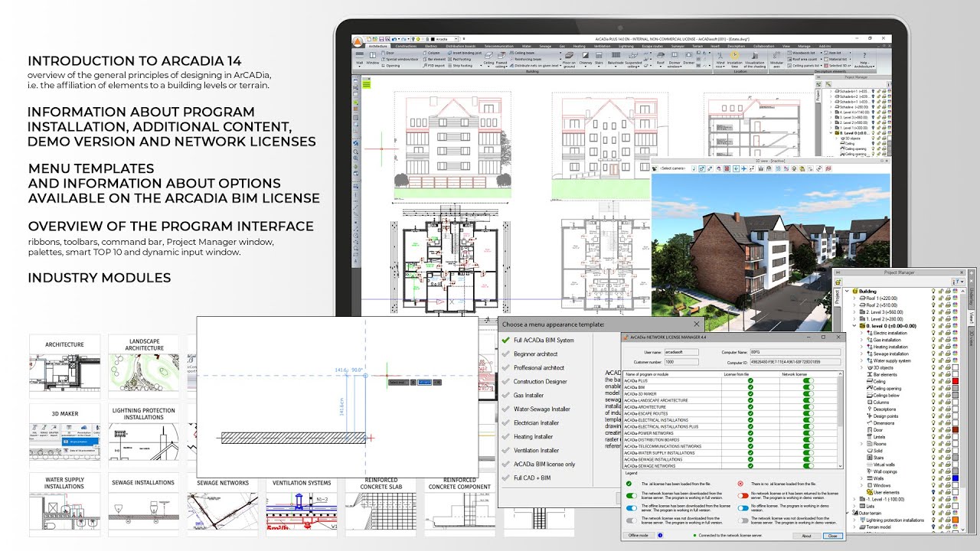Select the Stairs tool in the ribbon
The width and height of the screenshot is (980, 551).
(599, 60)
